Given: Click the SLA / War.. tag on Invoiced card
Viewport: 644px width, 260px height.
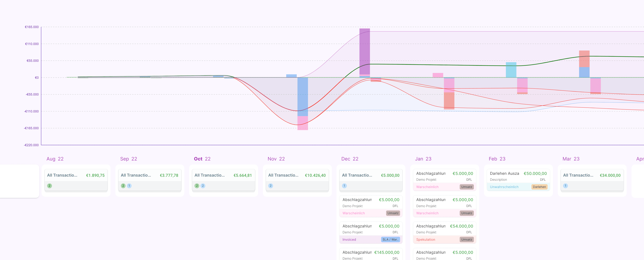Looking at the screenshot, I should (x=390, y=240).
